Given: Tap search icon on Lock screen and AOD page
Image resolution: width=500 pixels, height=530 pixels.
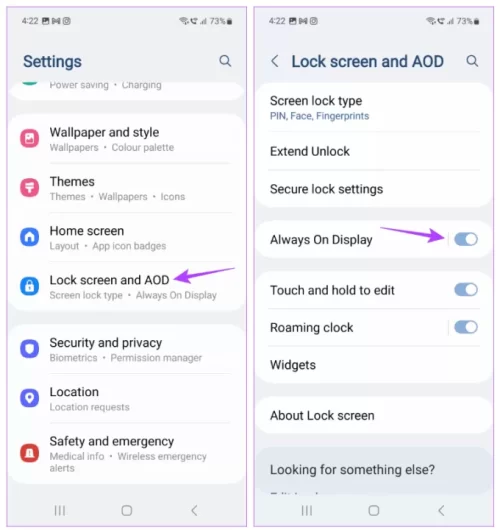Looking at the screenshot, I should [x=472, y=61].
